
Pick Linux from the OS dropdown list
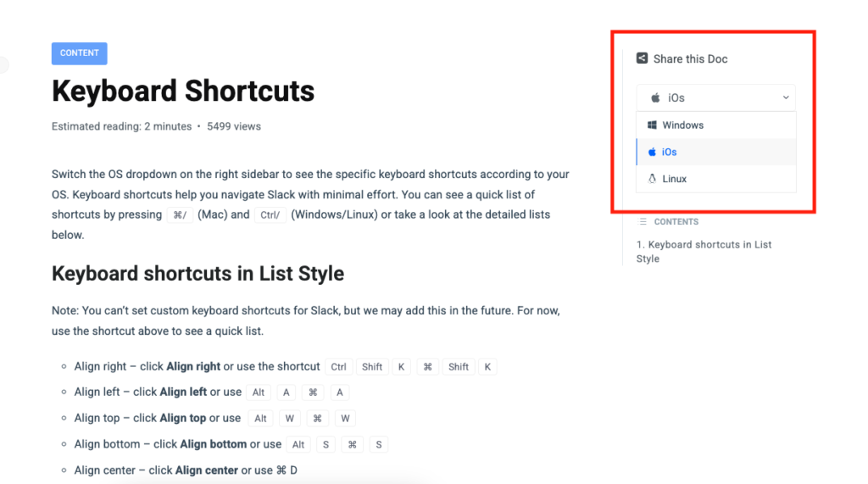[675, 179]
